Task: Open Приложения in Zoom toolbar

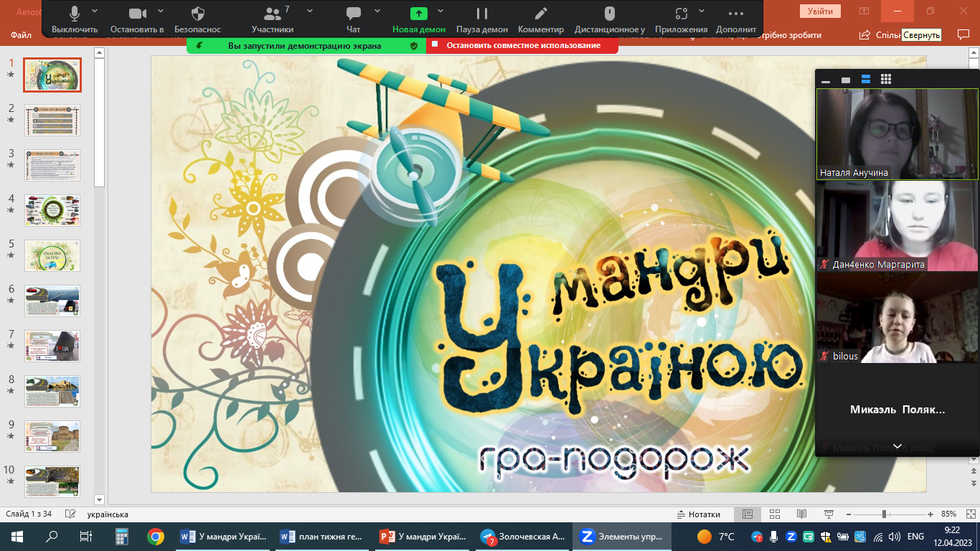Action: [x=682, y=19]
